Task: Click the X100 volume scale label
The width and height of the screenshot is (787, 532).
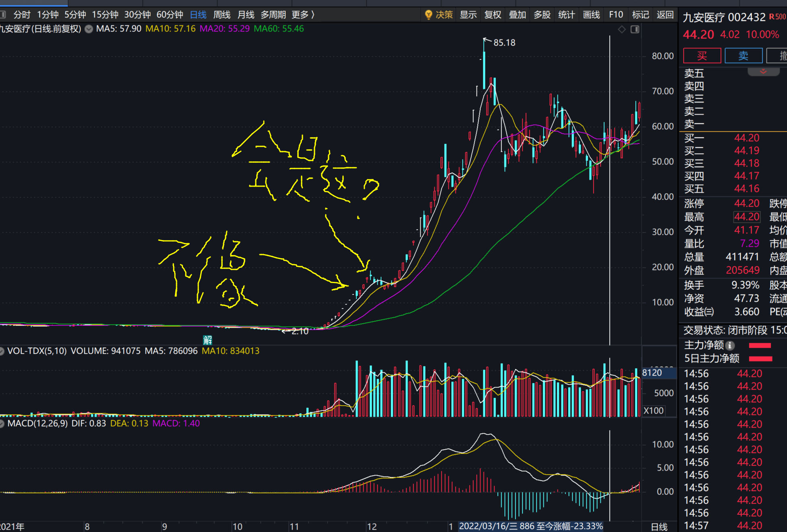Action: (653, 411)
